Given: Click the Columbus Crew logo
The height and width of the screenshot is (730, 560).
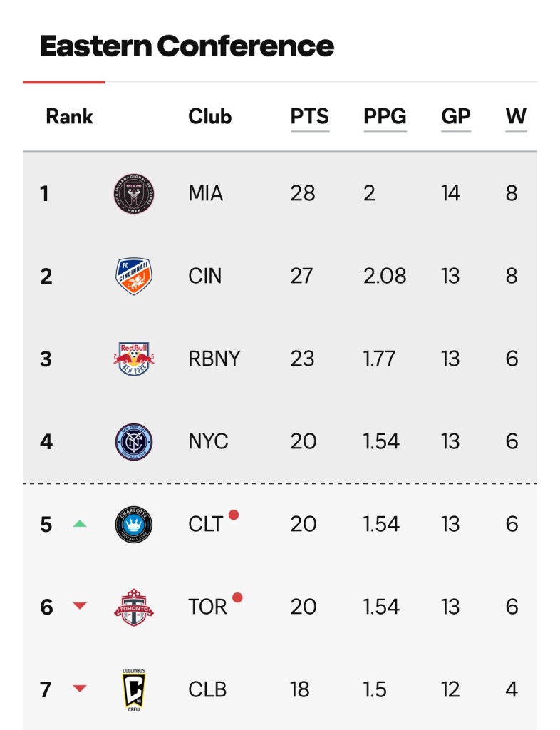Looking at the screenshot, I should click(x=134, y=689).
